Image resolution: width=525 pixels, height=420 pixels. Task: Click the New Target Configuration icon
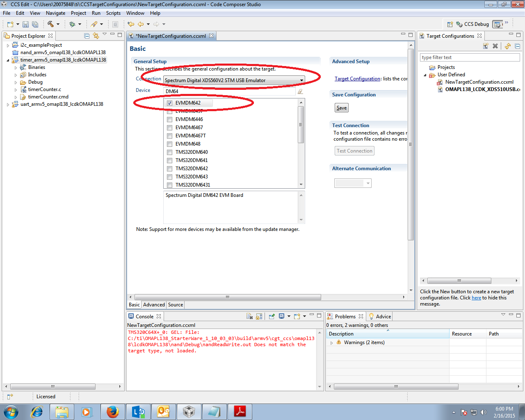click(x=486, y=46)
